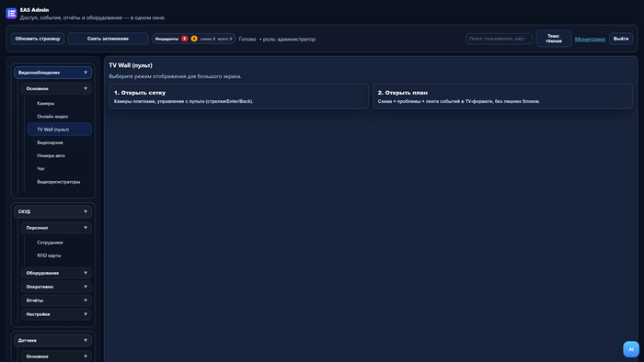
Task: Focus the user/card search field
Action: pyautogui.click(x=499, y=39)
